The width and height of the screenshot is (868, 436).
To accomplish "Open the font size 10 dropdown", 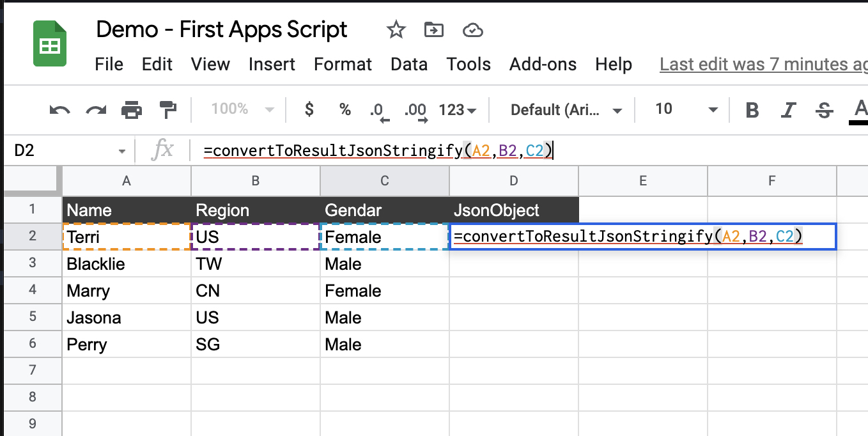I will [x=686, y=109].
